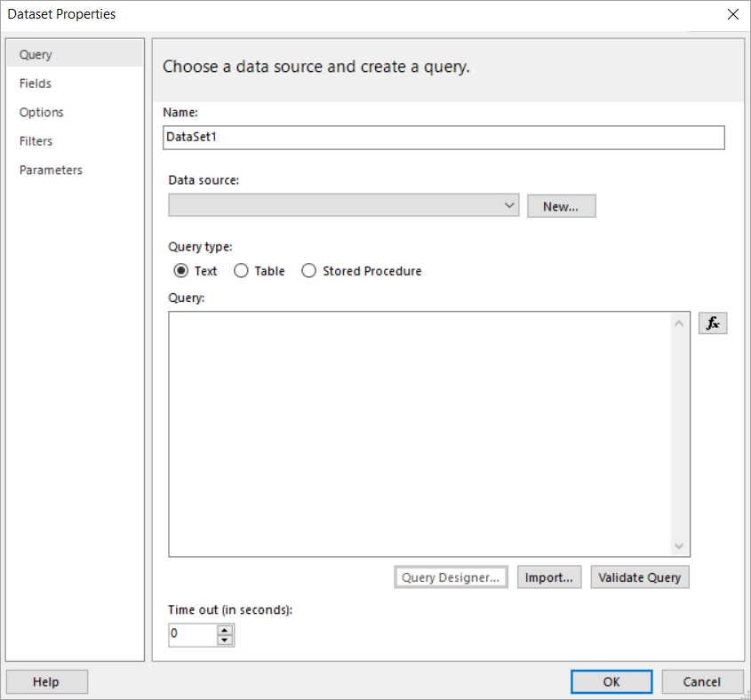Image resolution: width=751 pixels, height=700 pixels.
Task: Focus the Name field containing DataSet1
Action: (443, 138)
